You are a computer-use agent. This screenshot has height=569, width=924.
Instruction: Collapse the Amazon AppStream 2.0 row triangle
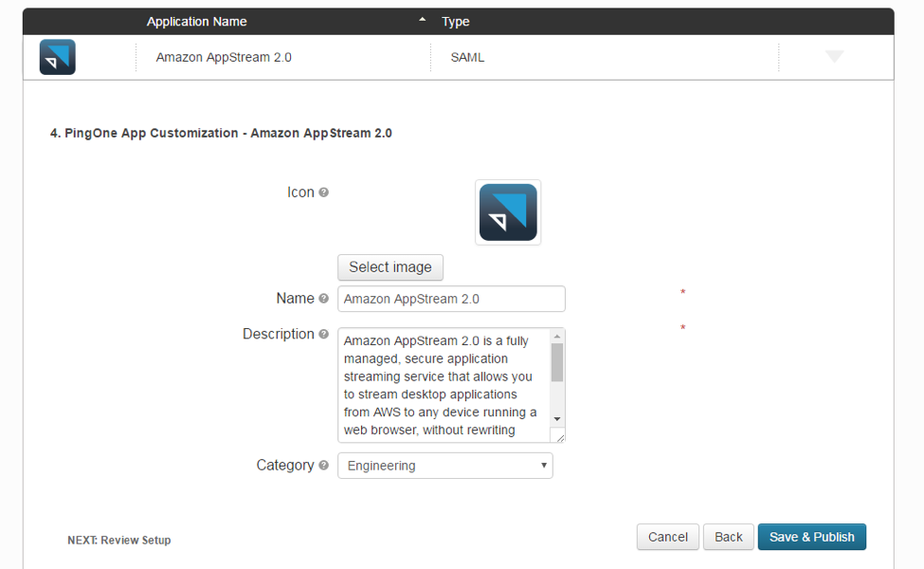pos(834,57)
